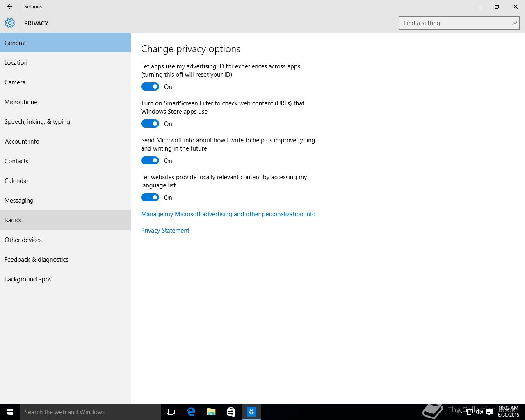Toggle the language list access switch
This screenshot has width=525, height=420.
coord(150,197)
